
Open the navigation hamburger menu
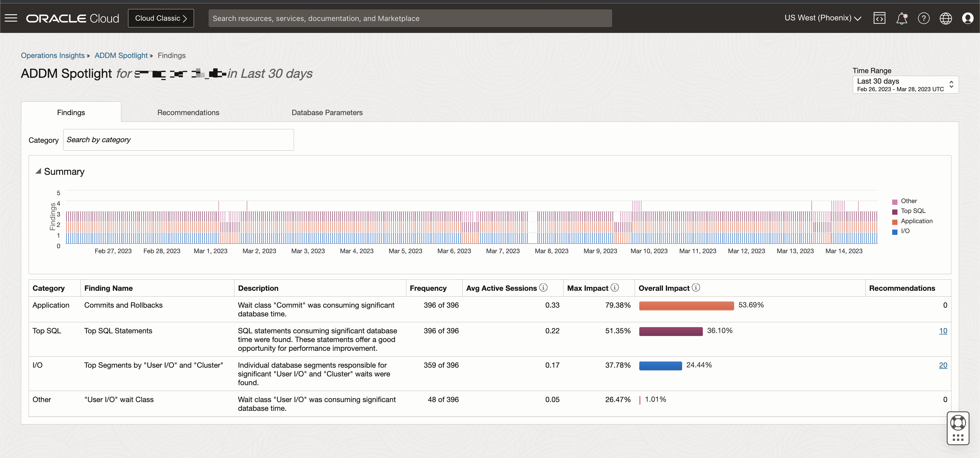[11, 18]
